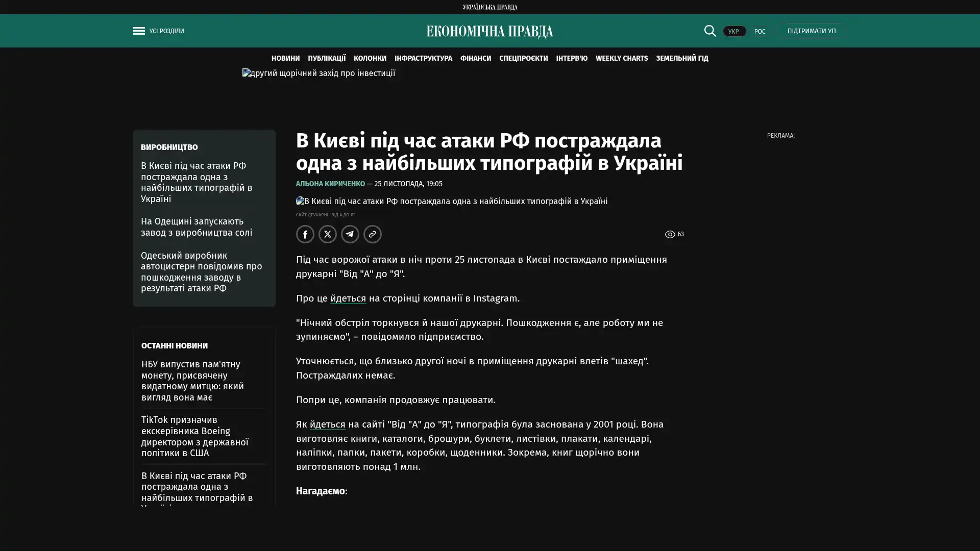Share article via Telegram
This screenshot has width=980, height=551.
coord(350,234)
